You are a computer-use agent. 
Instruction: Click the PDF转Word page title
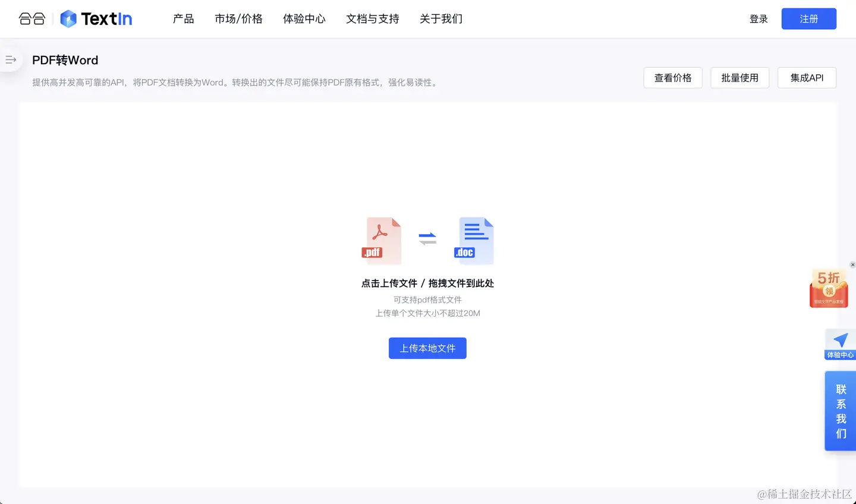(x=65, y=60)
